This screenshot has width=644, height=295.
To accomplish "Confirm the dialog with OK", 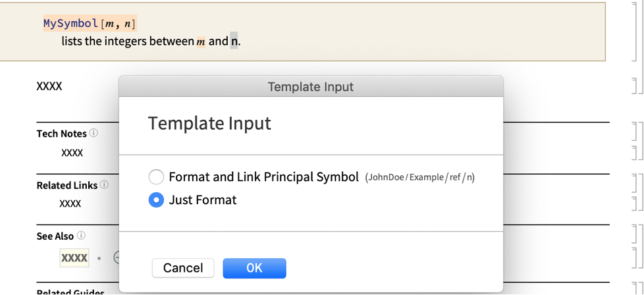I will coord(254,268).
